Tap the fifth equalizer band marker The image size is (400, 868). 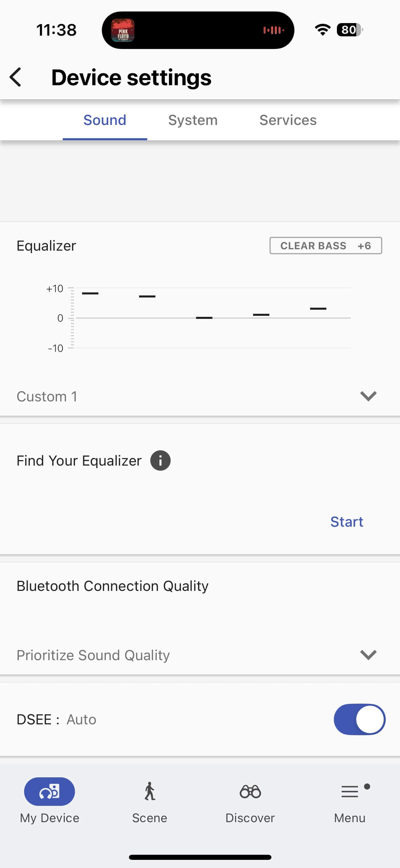coord(318,308)
